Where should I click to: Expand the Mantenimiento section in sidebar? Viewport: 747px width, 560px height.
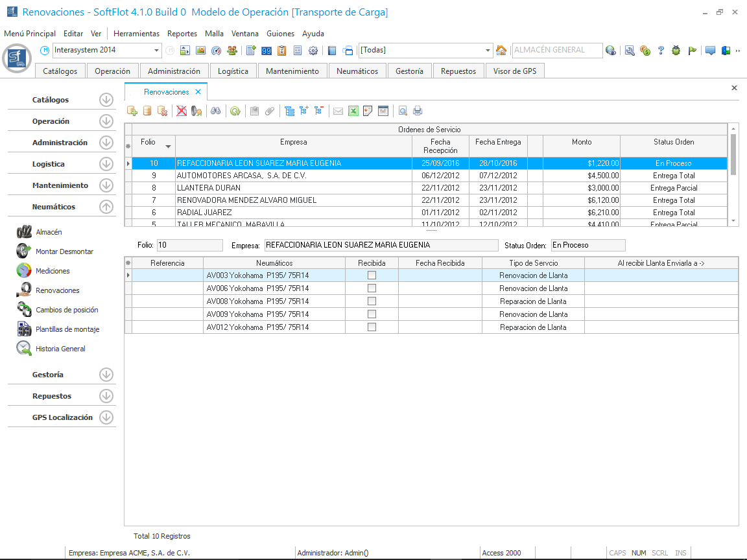tap(106, 185)
